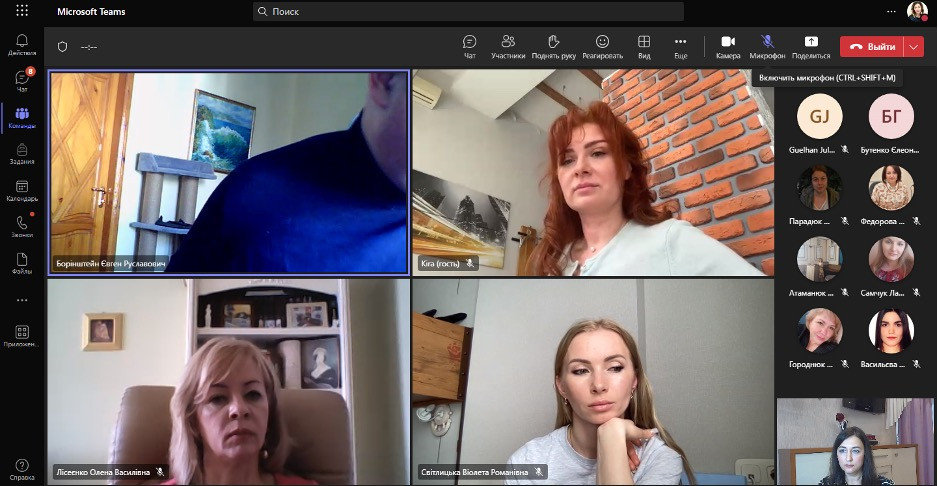The width and height of the screenshot is (938, 486).
Task: Click participant avatar Федорова
Action: [891, 188]
